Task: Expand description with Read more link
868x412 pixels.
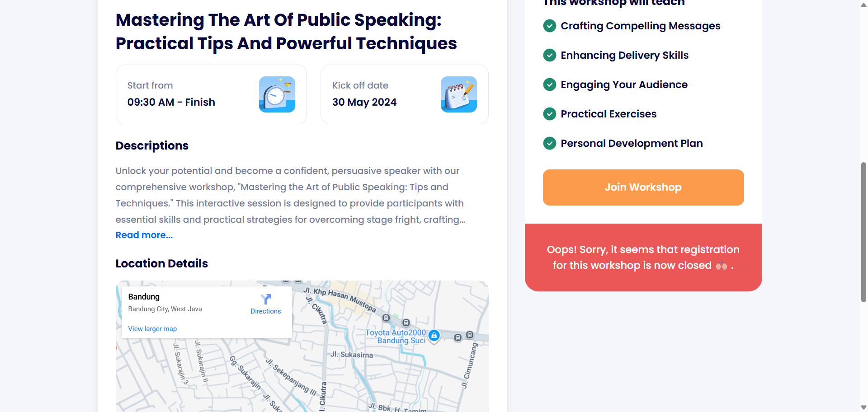Action: coord(144,235)
